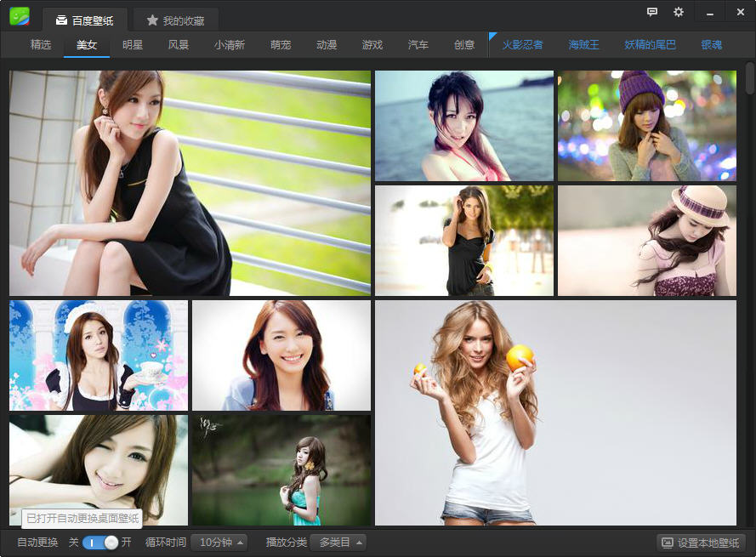Click the green Baidu Wallpaper logo icon
Image resolution: width=756 pixels, height=557 pixels.
tap(20, 16)
